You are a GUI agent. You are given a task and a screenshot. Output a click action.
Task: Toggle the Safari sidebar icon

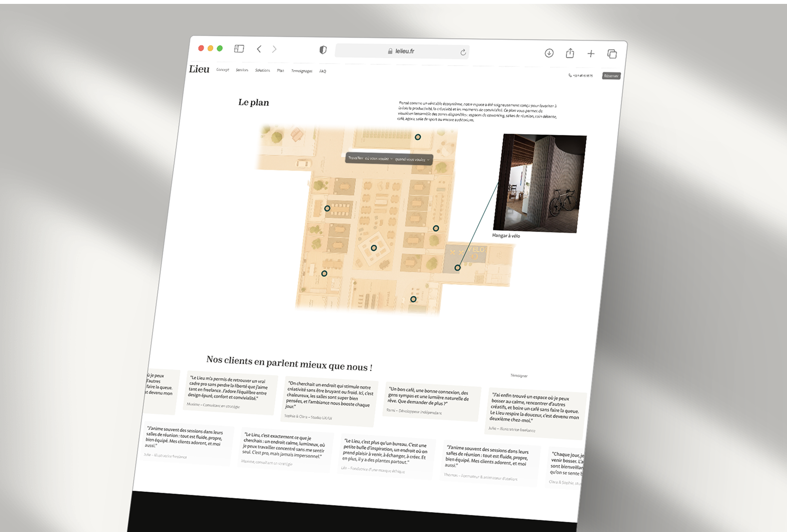coord(239,49)
